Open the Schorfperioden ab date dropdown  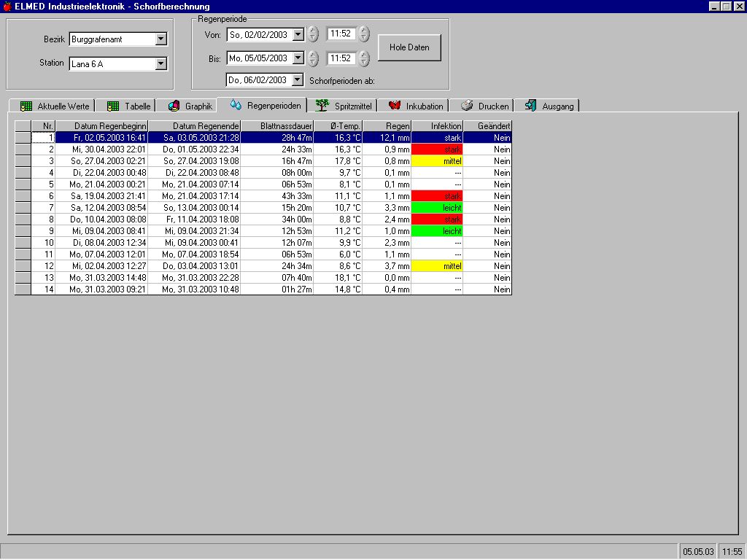(298, 80)
